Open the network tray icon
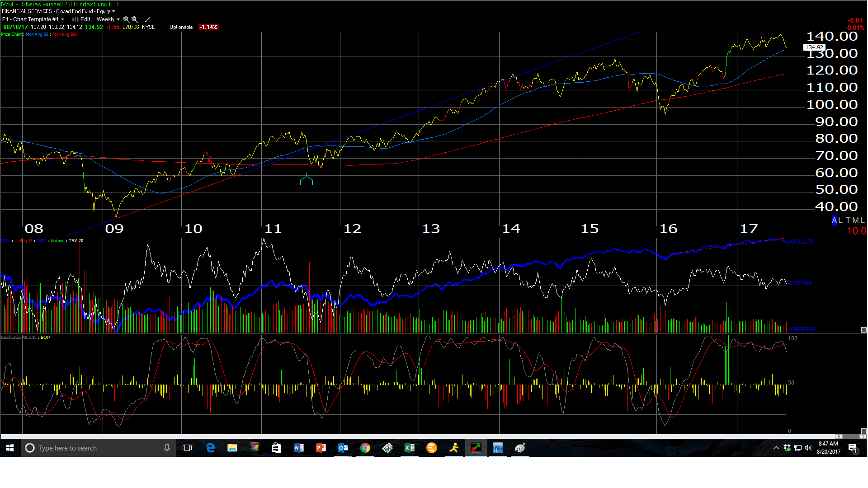Screen dimensions: 868x488 pos(797,448)
